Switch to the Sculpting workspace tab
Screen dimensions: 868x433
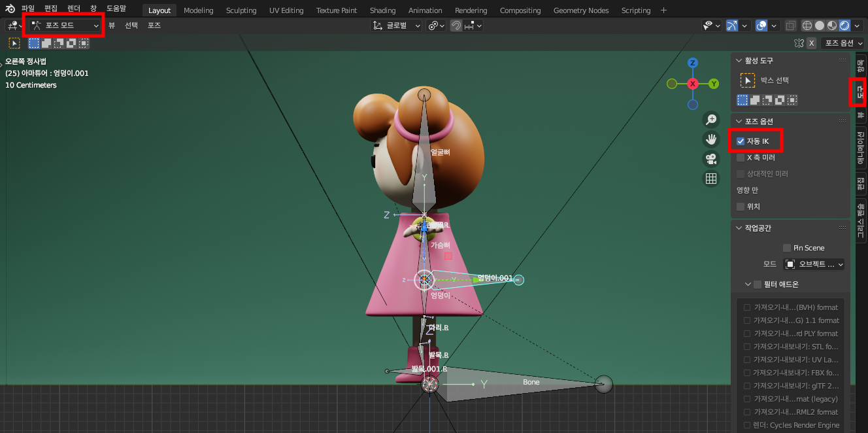pos(242,10)
